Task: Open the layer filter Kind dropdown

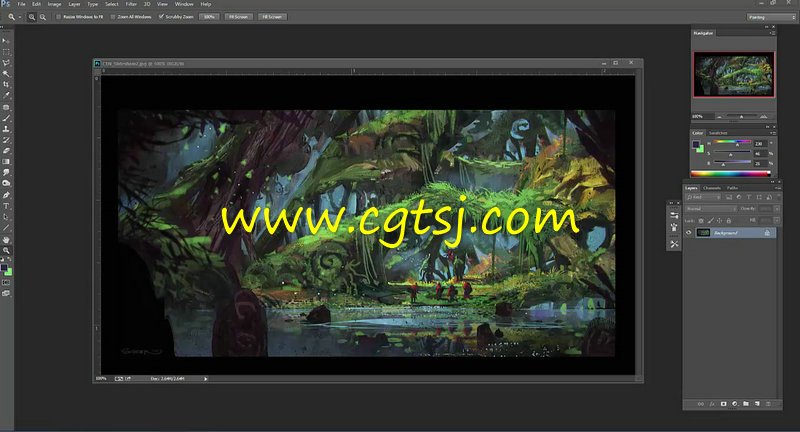Action: click(x=703, y=197)
